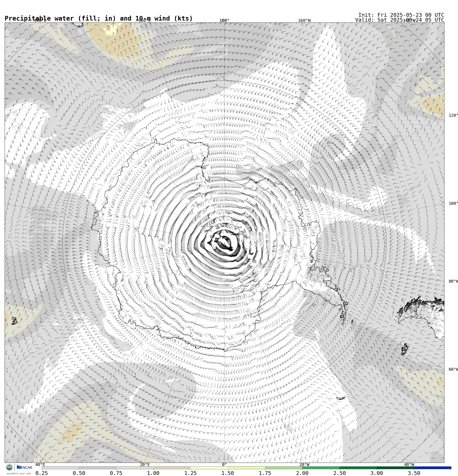458x476 pixels.
Task: Click the 40°E longitude label at bottom
Action: 40,465
